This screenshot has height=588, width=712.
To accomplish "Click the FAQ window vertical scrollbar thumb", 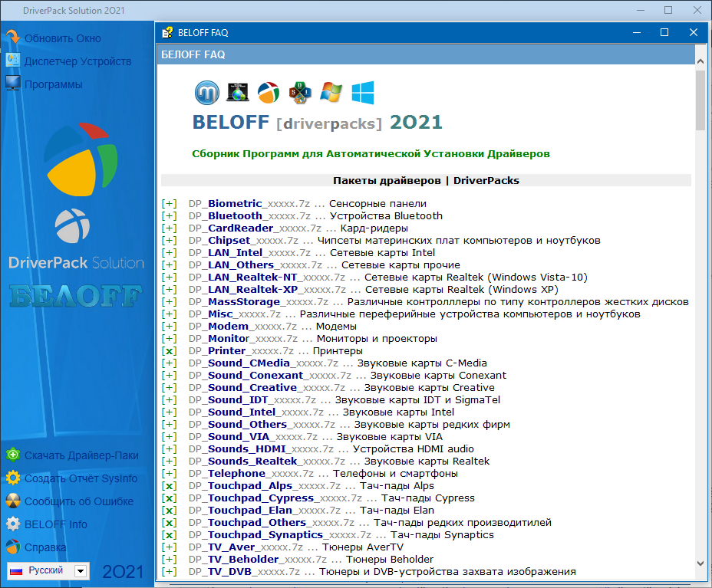I will (700, 100).
